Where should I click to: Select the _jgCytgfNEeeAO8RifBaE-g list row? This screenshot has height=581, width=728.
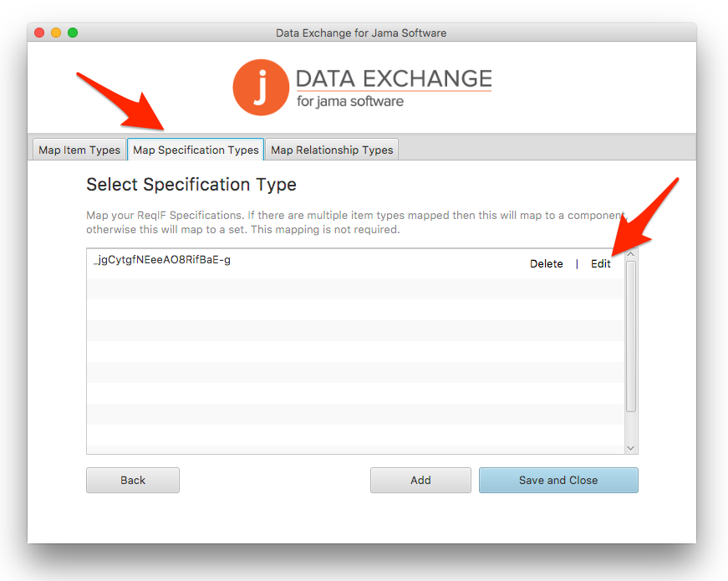click(x=355, y=263)
